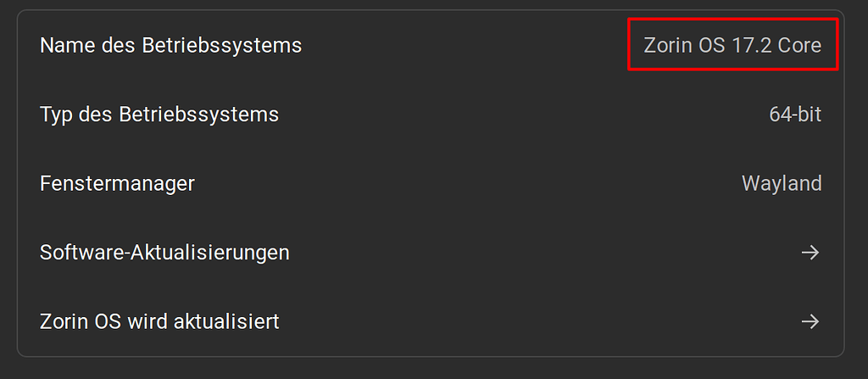Image resolution: width=868 pixels, height=379 pixels.
Task: Click the Zorin OS wird aktualisiert label
Action: pos(159,322)
